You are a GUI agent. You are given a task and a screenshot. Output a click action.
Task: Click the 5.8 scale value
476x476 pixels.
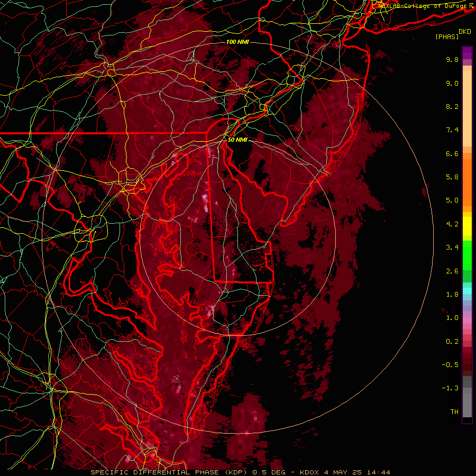(452, 177)
